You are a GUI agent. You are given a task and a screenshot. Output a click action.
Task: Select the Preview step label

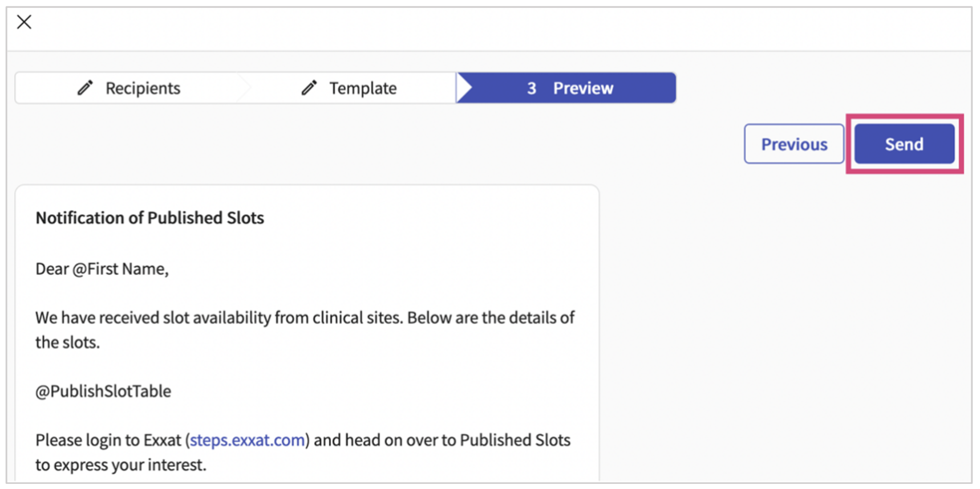pyautogui.click(x=583, y=88)
